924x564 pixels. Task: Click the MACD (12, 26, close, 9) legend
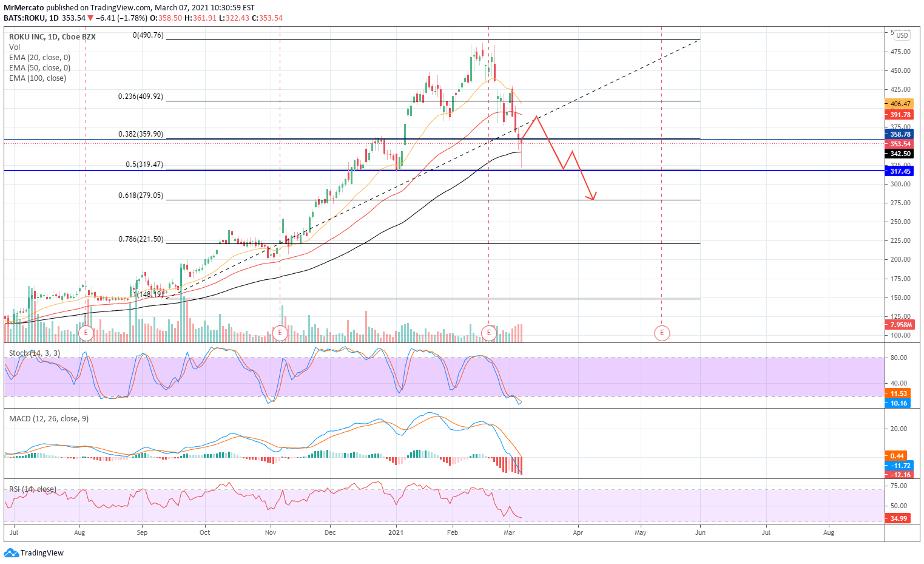click(x=49, y=419)
